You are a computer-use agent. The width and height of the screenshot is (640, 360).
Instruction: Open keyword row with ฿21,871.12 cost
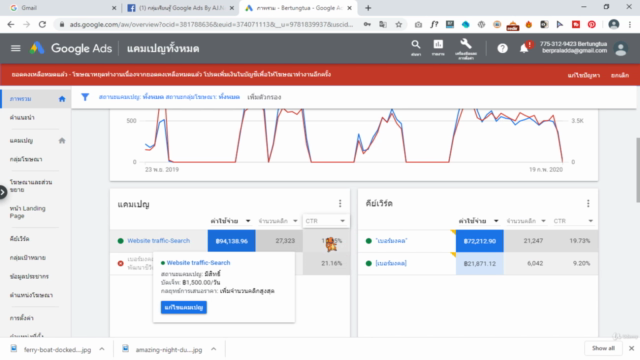(x=391, y=263)
